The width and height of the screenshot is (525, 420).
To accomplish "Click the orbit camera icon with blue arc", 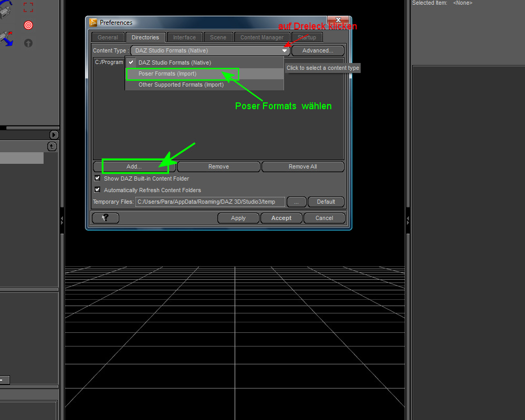I will coord(6,9).
